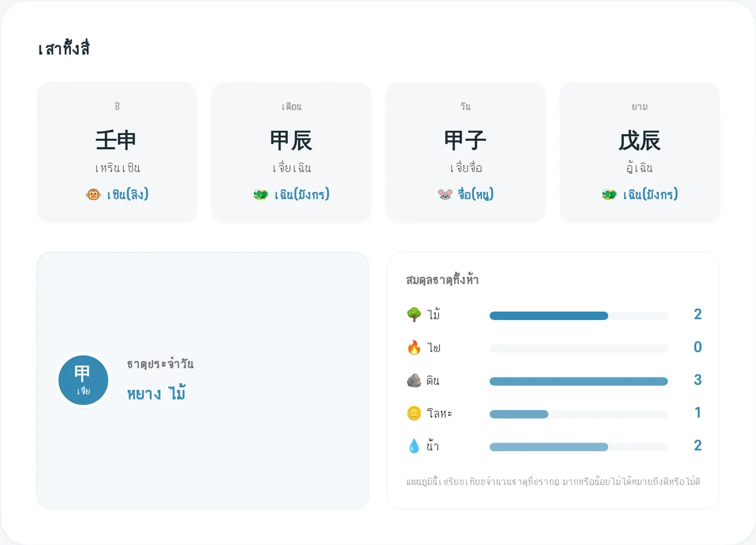Click the เซิน(ลิง) zodiac label

coord(127,194)
